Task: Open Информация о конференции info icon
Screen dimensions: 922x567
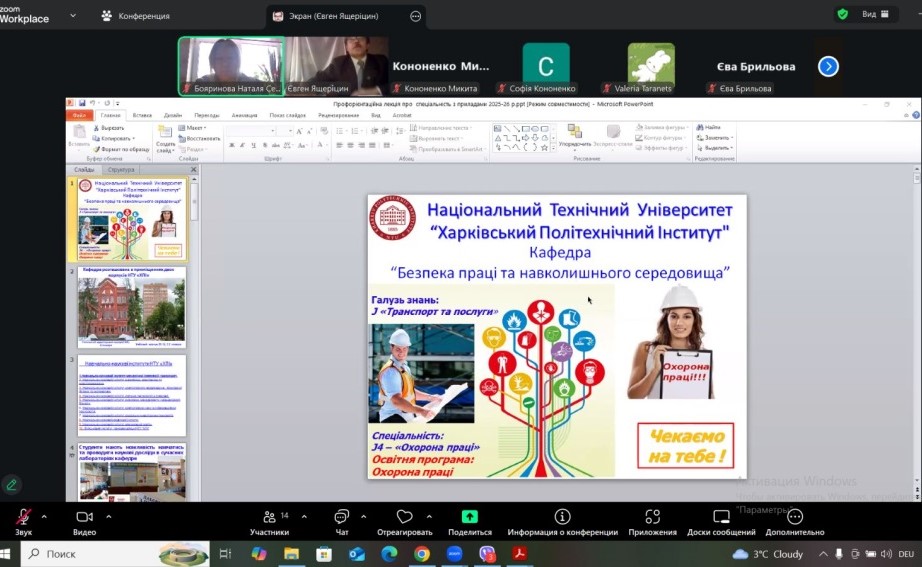Action: (562, 517)
